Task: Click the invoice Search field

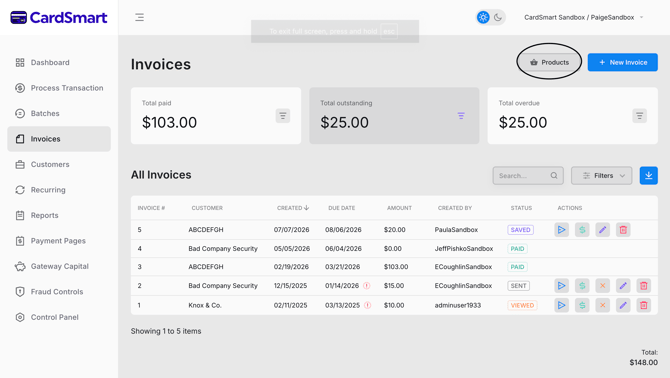Action: [x=528, y=176]
